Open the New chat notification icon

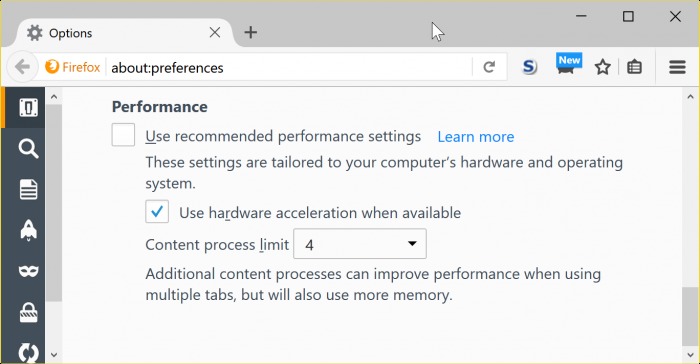tap(568, 65)
